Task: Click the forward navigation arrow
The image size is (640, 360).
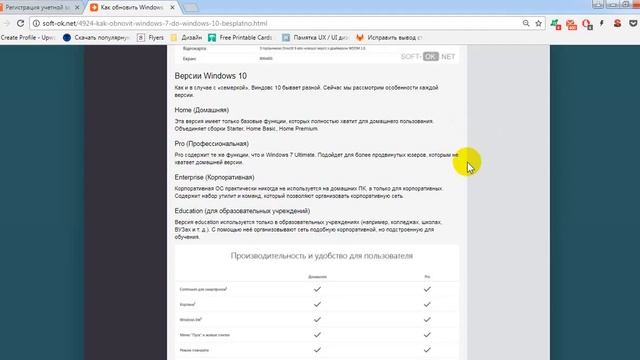Action: click(6, 23)
